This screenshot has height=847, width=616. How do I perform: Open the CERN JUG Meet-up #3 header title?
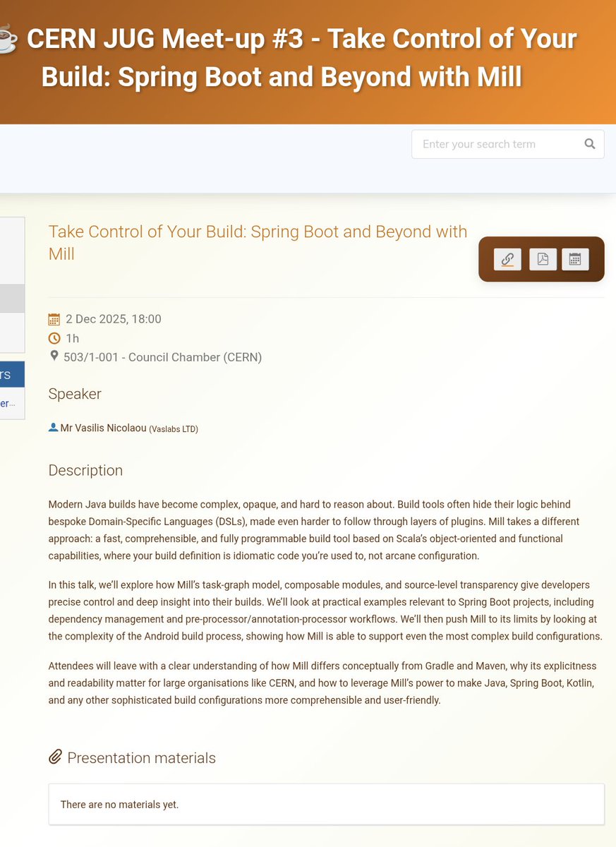(x=302, y=58)
